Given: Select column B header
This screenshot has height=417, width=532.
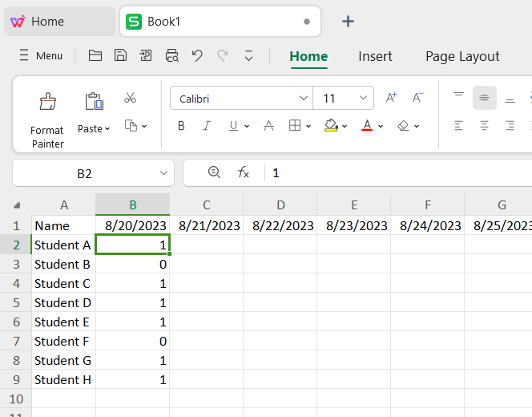Looking at the screenshot, I should click(133, 204).
